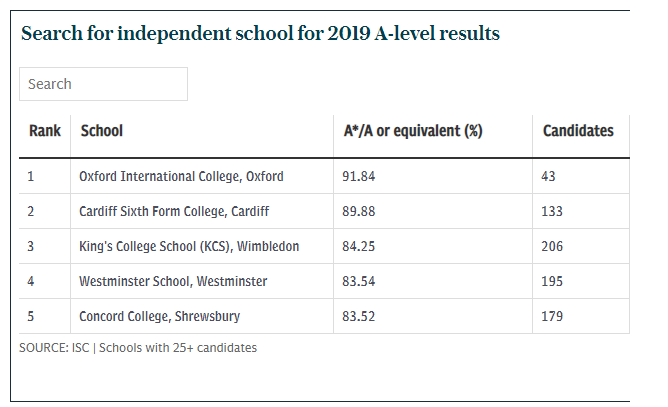
Task: Click the SOURCE: ISC footnote text
Action: coord(138,348)
